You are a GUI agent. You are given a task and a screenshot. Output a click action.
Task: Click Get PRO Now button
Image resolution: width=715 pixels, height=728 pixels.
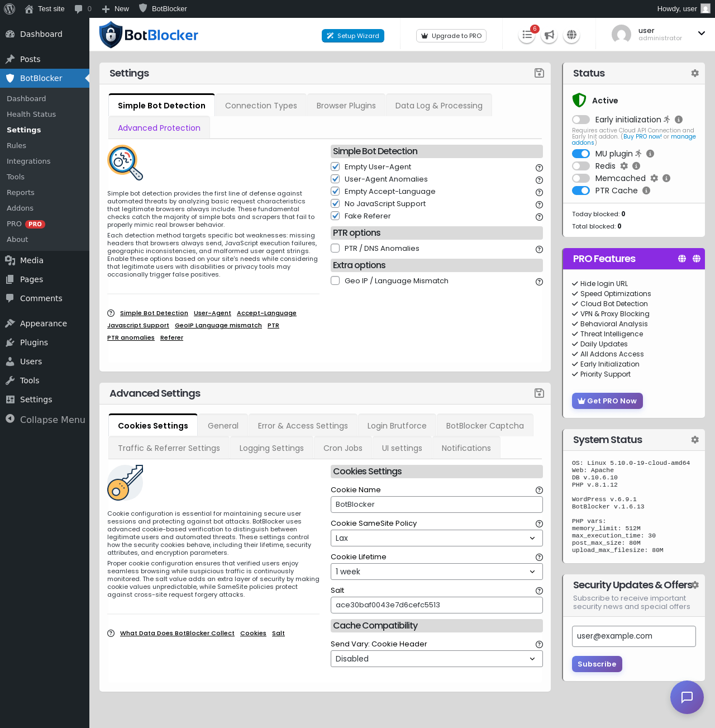(x=607, y=401)
